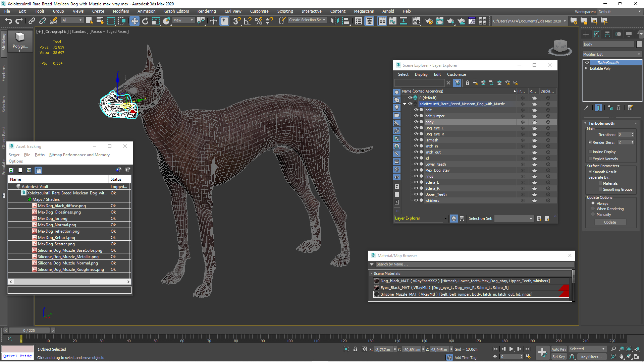Toggle the Angle Snap icon
644x362 pixels.
[x=248, y=21]
